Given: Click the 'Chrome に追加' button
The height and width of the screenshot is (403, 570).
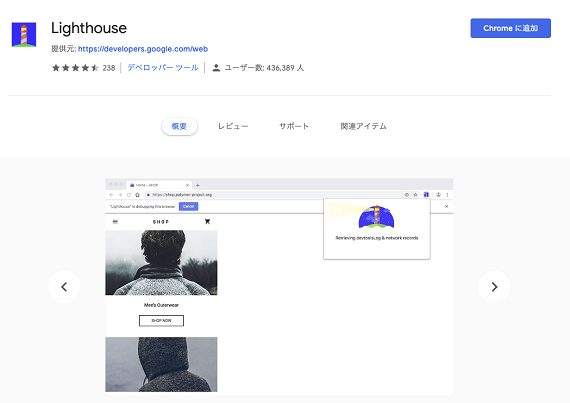Looking at the screenshot, I should pos(510,28).
